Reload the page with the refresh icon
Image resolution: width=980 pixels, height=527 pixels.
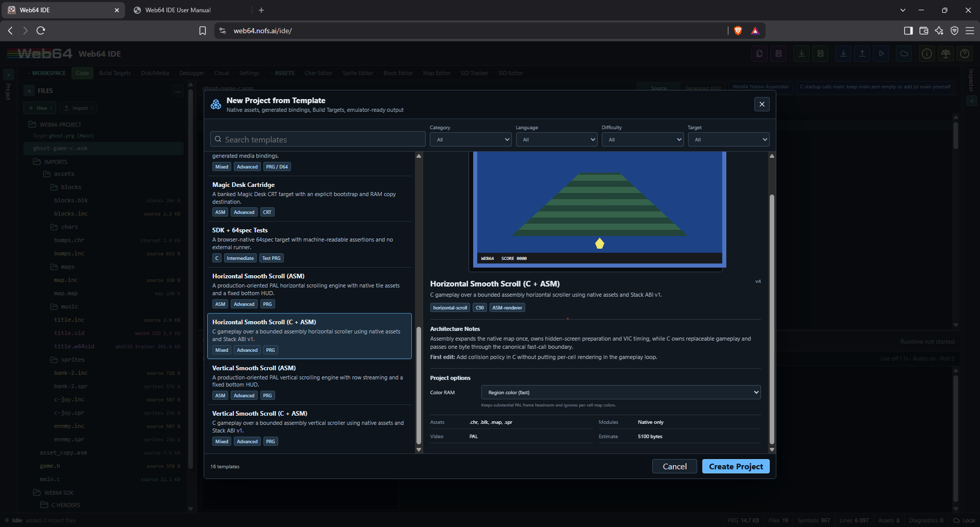pyautogui.click(x=41, y=31)
